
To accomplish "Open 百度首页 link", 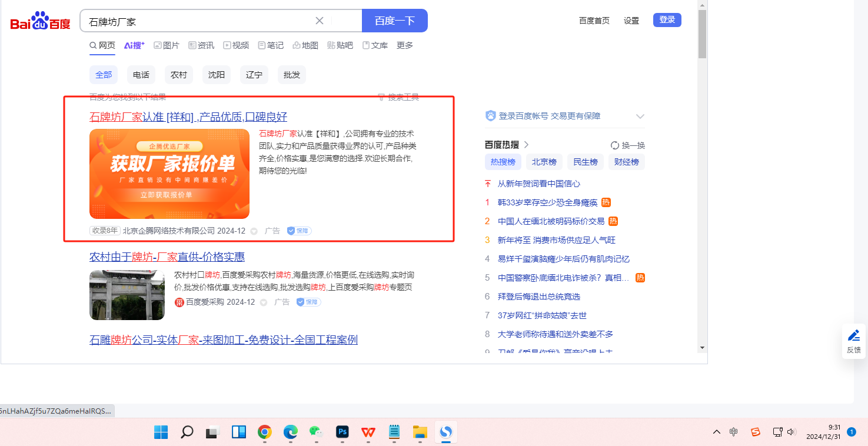I will tap(594, 21).
